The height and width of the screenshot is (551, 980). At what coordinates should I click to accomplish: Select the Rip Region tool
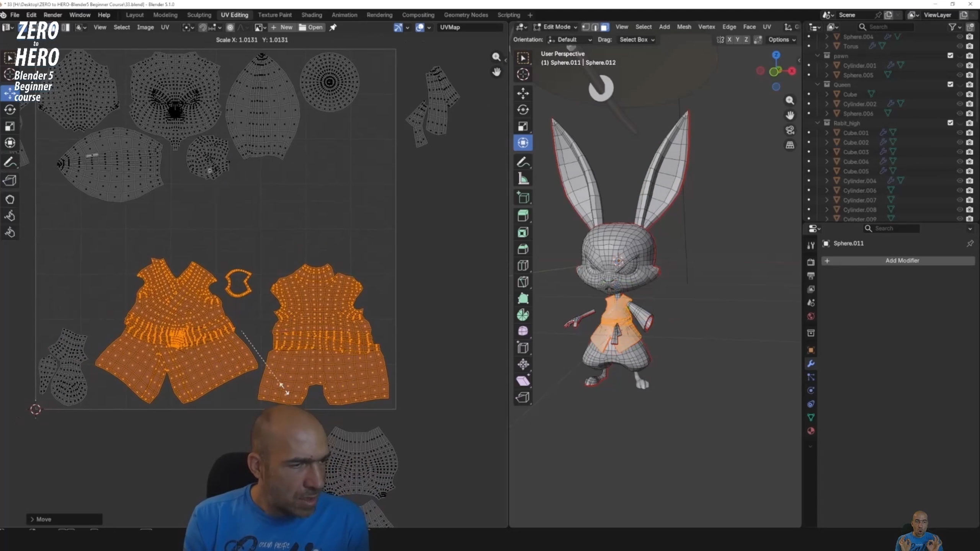(x=523, y=398)
